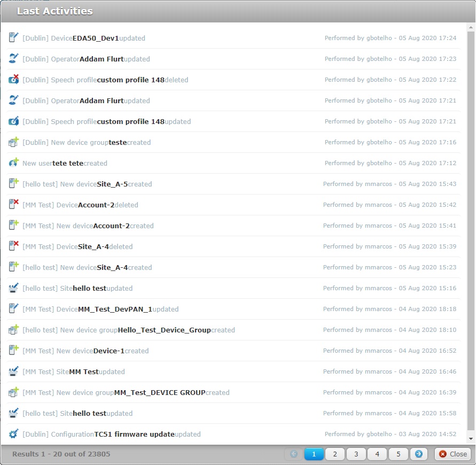Click the configuration icon for TC51 firmware update
Viewport: 476px width, 465px height.
pos(13,434)
